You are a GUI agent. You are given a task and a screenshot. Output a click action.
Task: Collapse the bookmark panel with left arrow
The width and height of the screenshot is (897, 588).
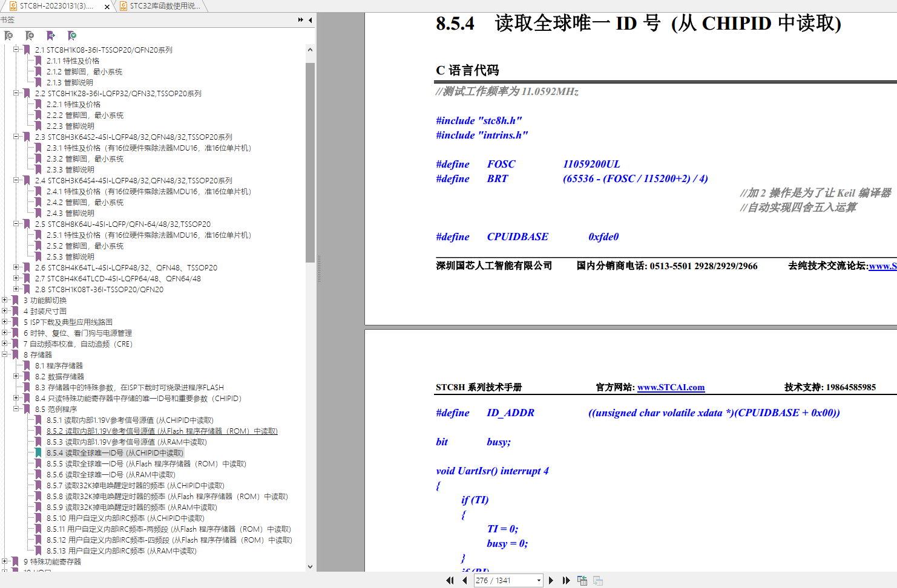click(x=310, y=20)
